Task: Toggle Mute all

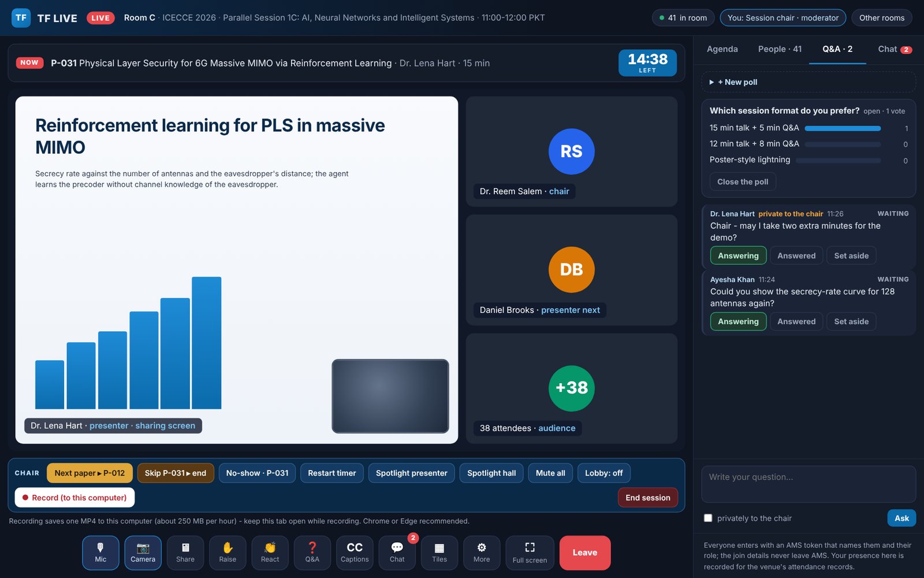Action: pos(550,473)
